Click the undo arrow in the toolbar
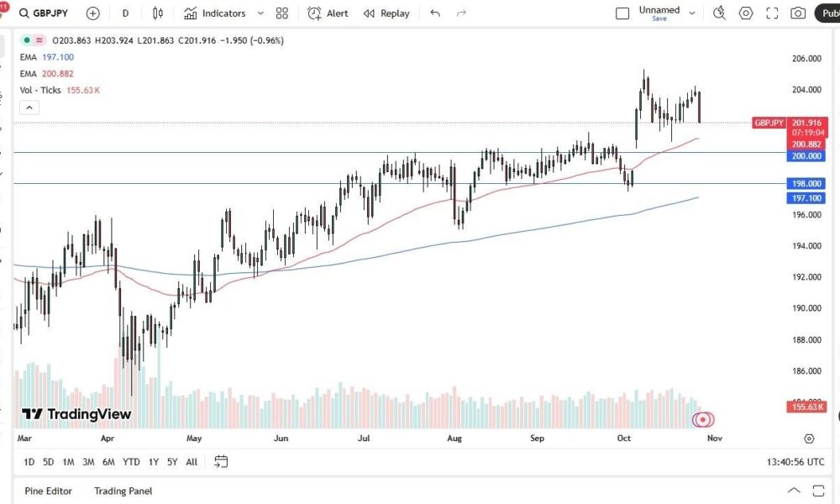 coord(434,13)
